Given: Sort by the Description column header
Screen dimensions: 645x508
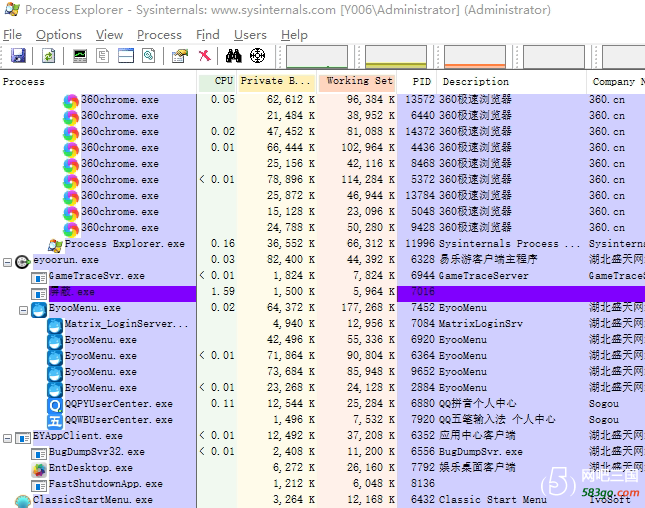Looking at the screenshot, I should click(x=511, y=81).
